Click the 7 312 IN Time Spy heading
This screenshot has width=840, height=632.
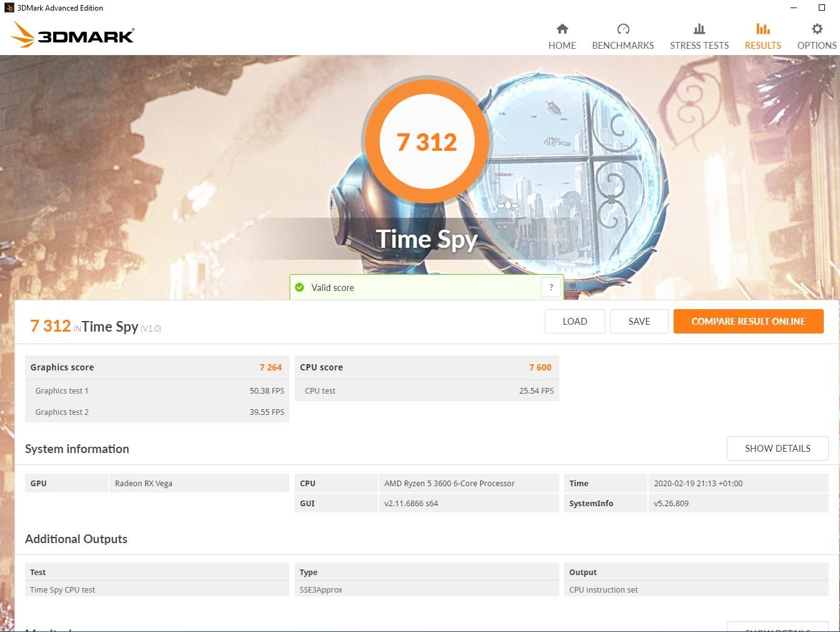pyautogui.click(x=96, y=327)
